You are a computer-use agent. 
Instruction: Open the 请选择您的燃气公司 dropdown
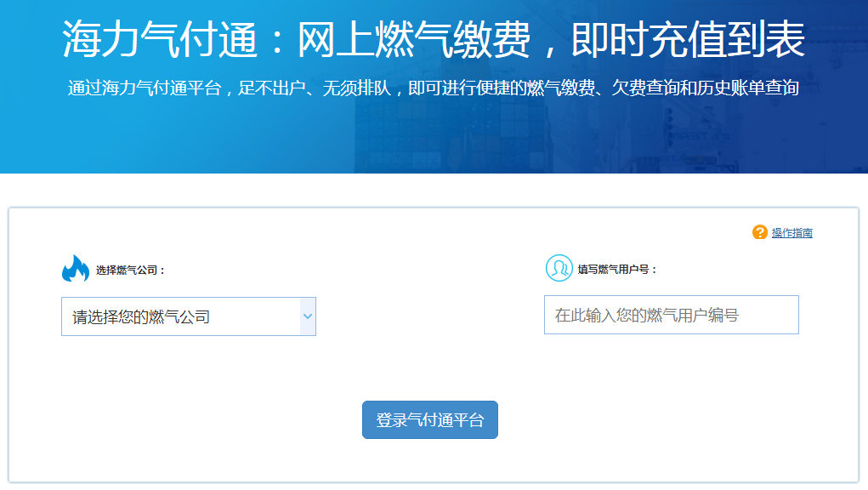pos(189,316)
